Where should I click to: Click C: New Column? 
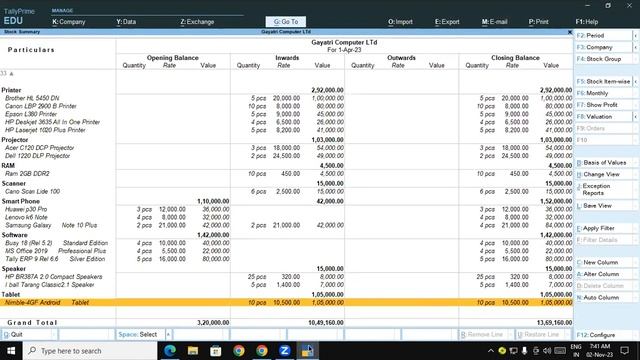[x=604, y=262]
